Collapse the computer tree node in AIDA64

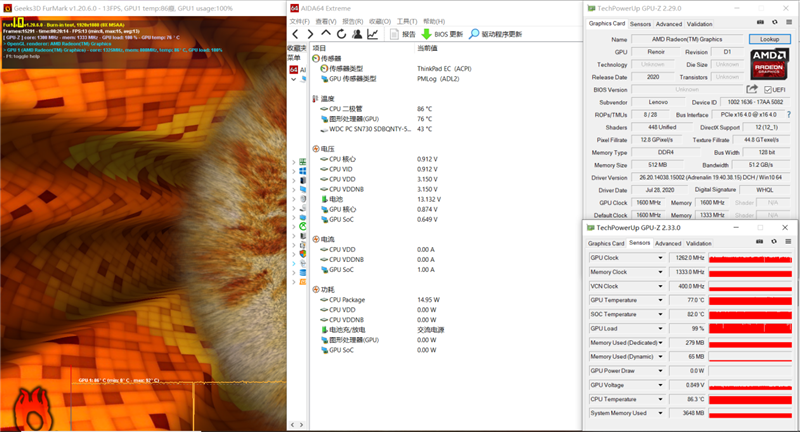(294, 80)
